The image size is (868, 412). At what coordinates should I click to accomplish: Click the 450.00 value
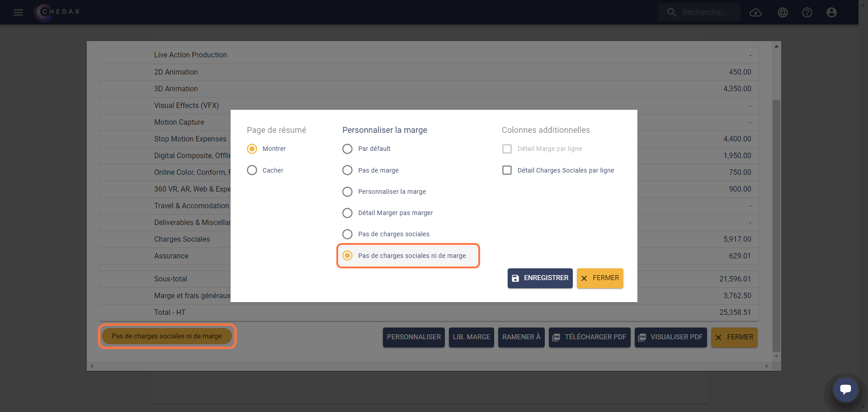coord(740,72)
